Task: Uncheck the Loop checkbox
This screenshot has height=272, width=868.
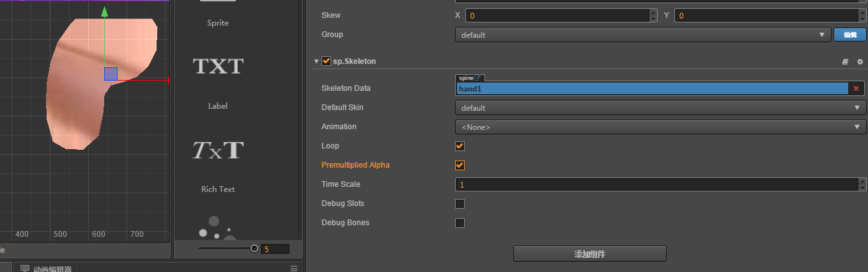Action: click(460, 146)
